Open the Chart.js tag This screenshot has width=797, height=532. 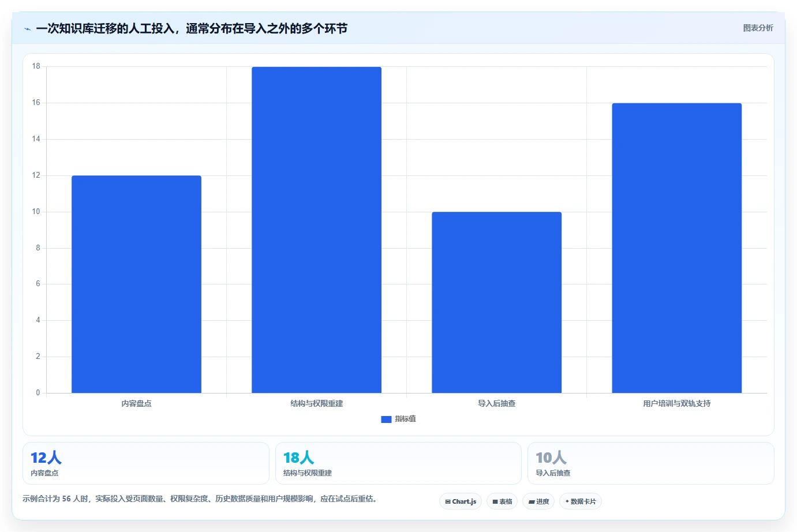461,501
